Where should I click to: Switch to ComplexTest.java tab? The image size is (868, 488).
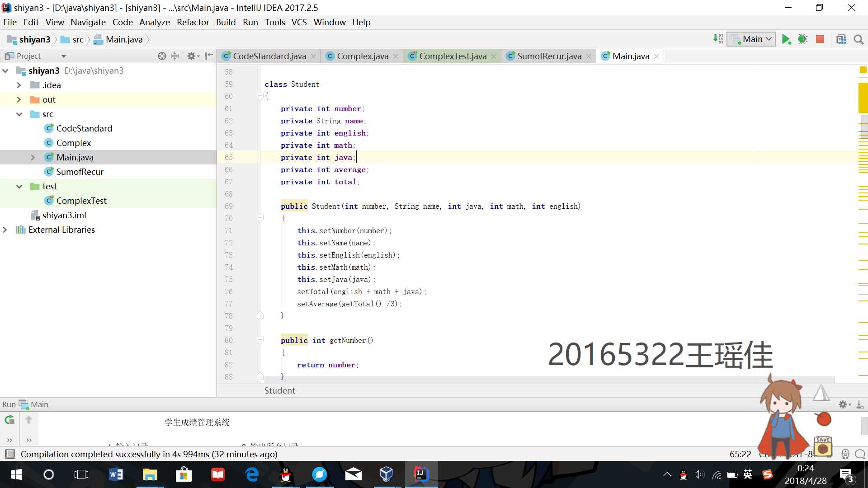coord(453,56)
